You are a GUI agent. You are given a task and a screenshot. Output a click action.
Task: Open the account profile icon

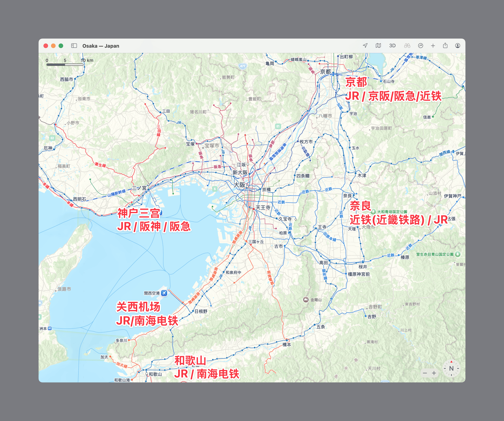pyautogui.click(x=458, y=46)
